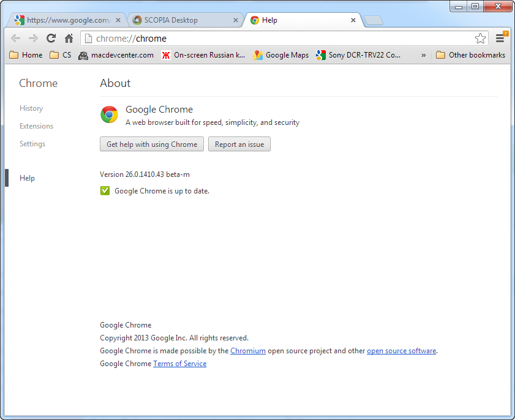Bookmark this page with the star
Screen dimensions: 515x420
coord(480,39)
